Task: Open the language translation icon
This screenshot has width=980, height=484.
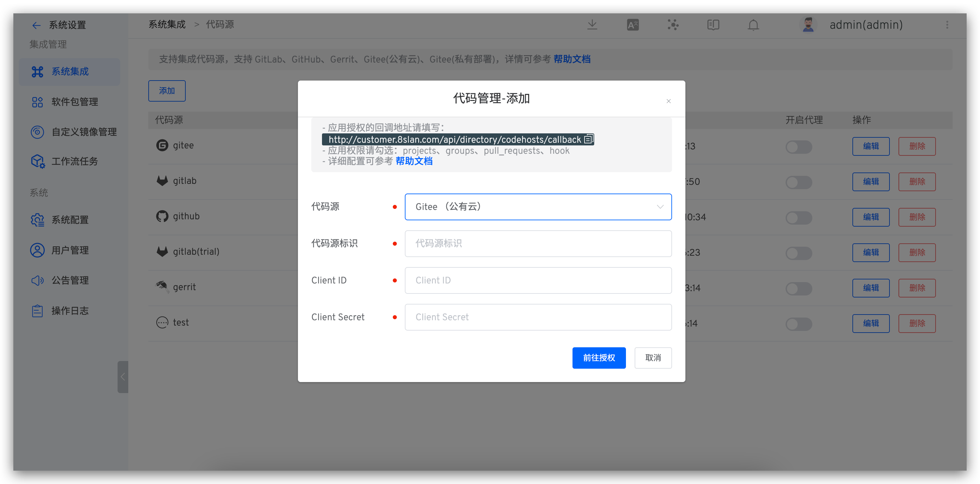Action: (x=633, y=25)
